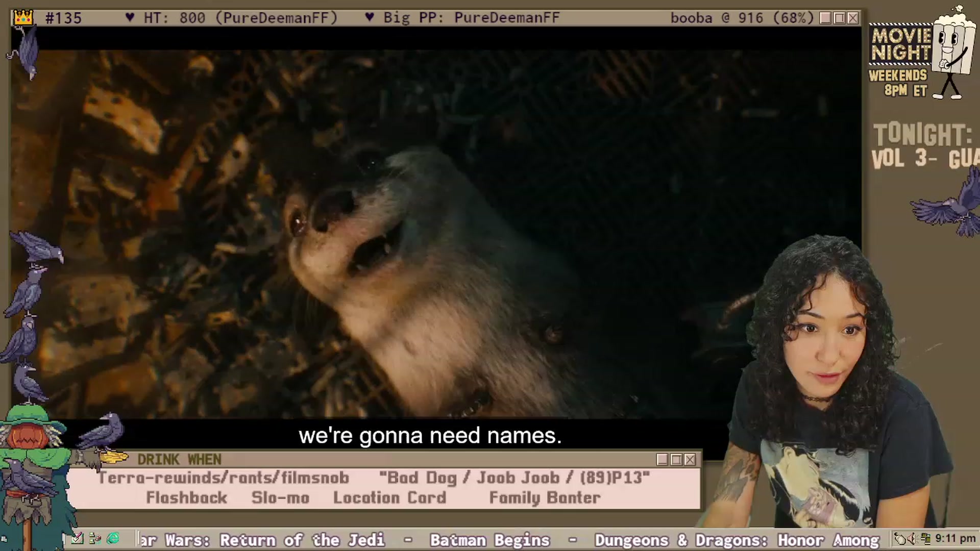Click the tree-list icon left of the Internet Explorer icon
The width and height of the screenshot is (980, 551).
pos(95,538)
